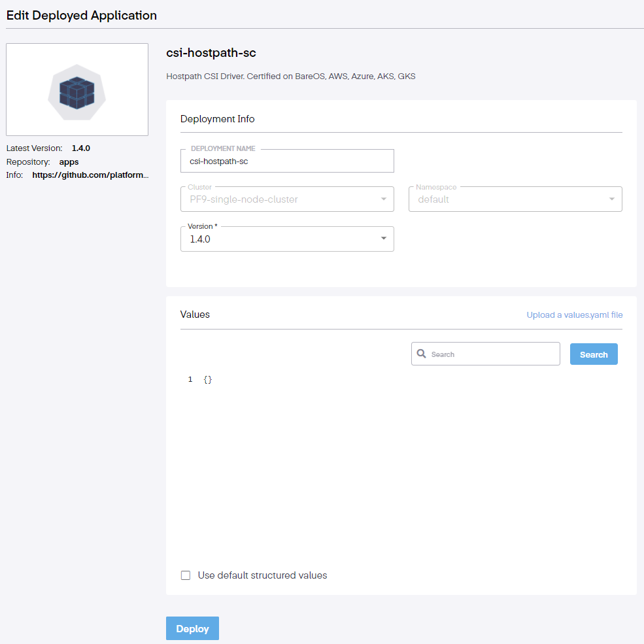Click the Version dropdown arrow
Image resolution: width=644 pixels, height=644 pixels.
(x=384, y=239)
